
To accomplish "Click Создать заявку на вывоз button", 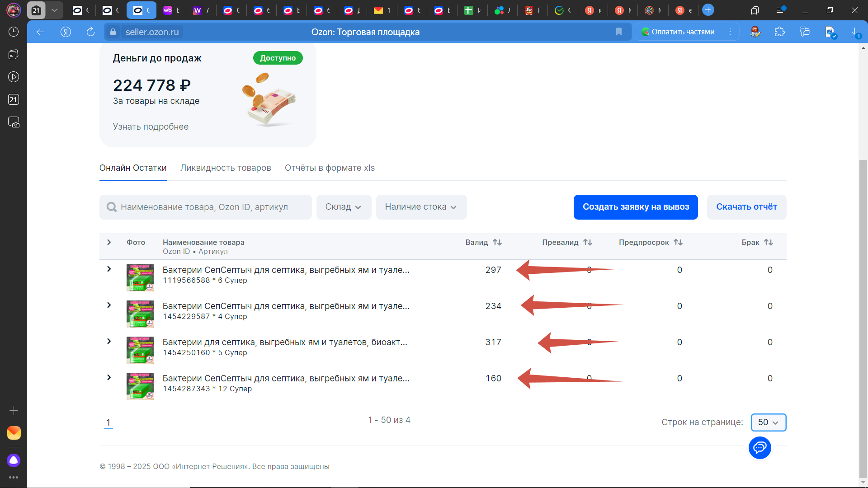I will (635, 207).
